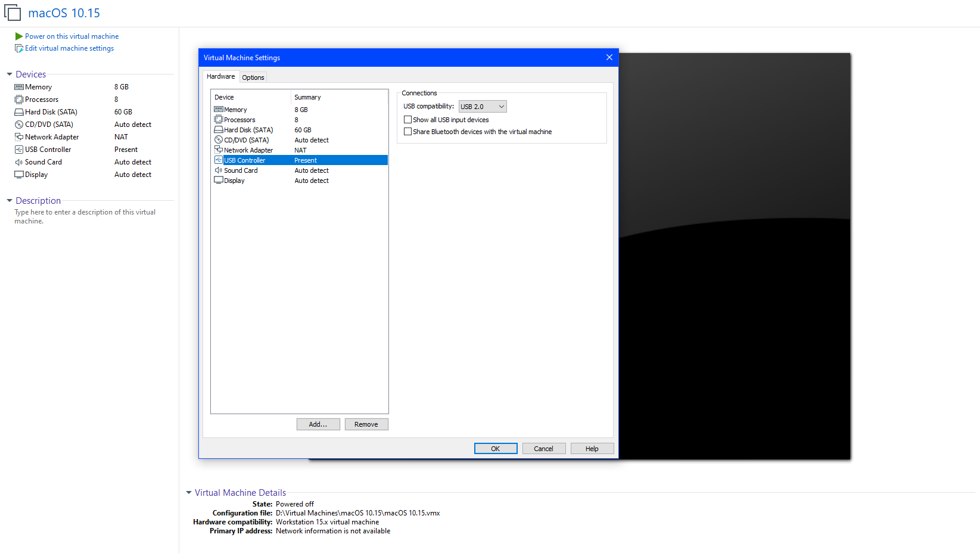Switch to the Options tab

[253, 77]
